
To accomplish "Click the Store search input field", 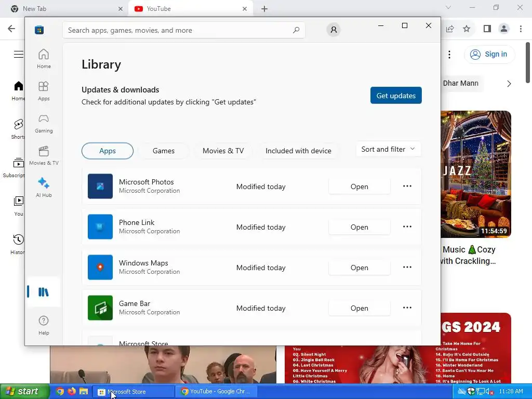I will pos(184,30).
